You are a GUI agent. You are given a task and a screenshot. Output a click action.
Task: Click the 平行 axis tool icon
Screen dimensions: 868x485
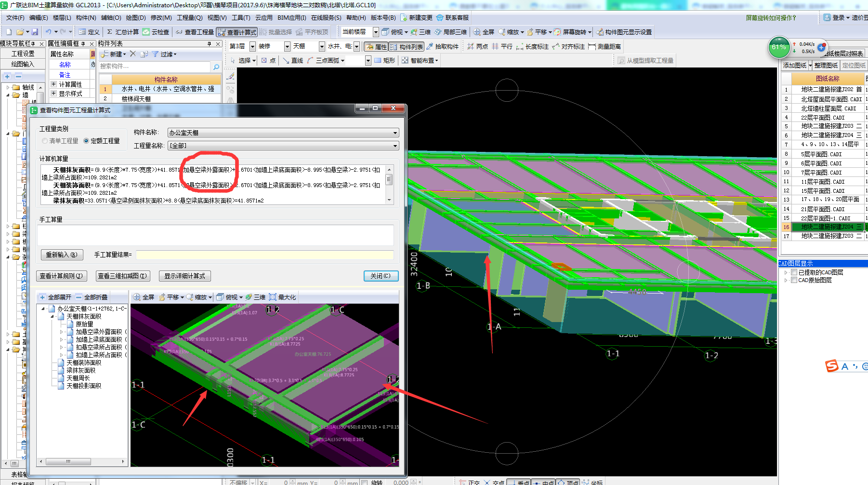coord(495,46)
